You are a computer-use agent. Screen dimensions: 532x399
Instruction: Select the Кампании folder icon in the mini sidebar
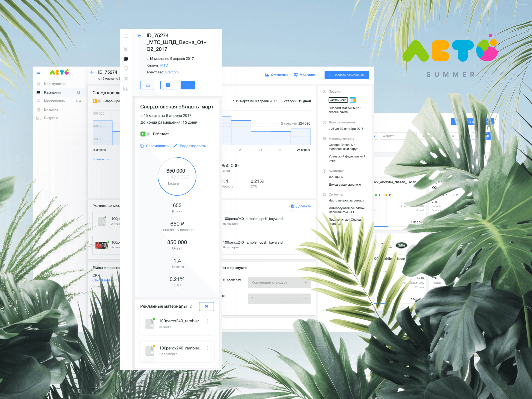point(126,59)
